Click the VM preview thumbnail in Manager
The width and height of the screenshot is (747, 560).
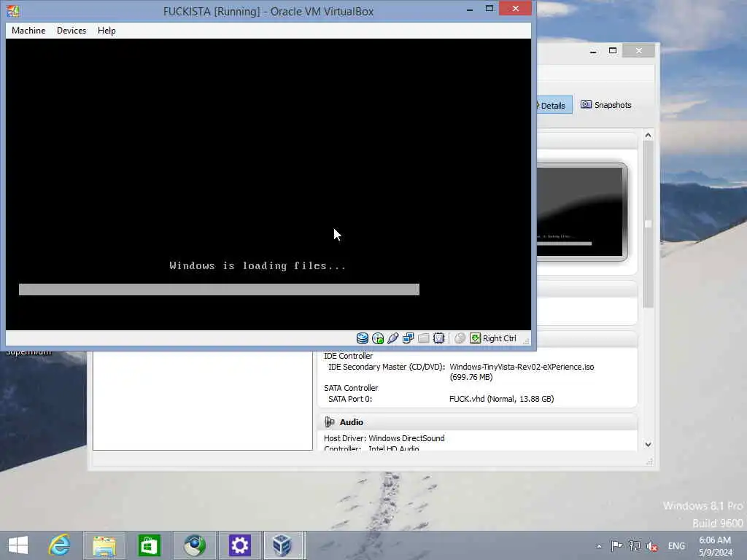[581, 212]
